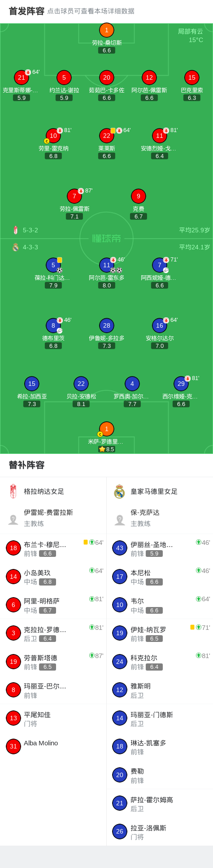Open coach 保-克萨达 profile

tap(160, 518)
